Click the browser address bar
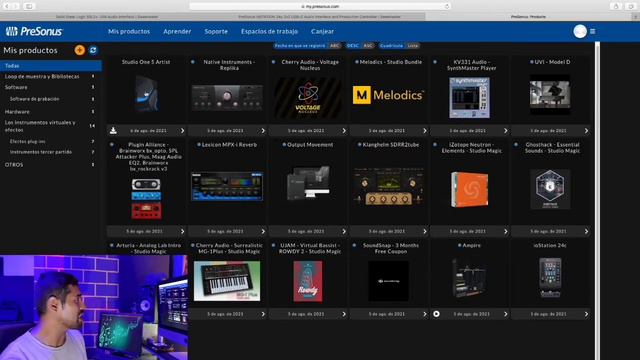Image resolution: width=640 pixels, height=360 pixels. tap(320, 6)
